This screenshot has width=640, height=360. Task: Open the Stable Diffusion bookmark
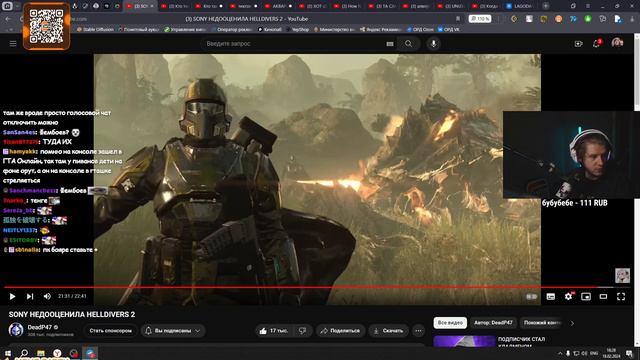point(95,29)
